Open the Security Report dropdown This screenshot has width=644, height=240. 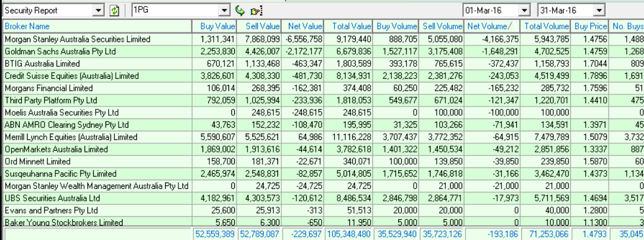(98, 10)
